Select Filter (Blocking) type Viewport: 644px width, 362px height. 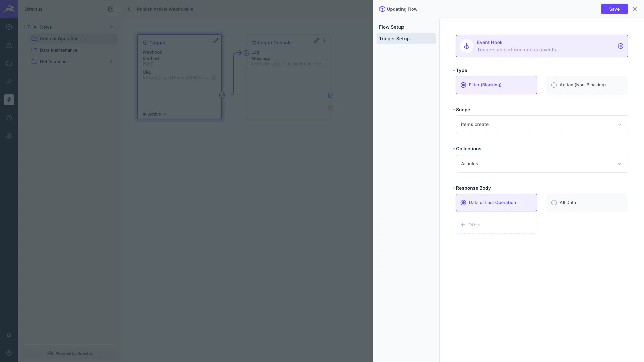[x=496, y=85]
